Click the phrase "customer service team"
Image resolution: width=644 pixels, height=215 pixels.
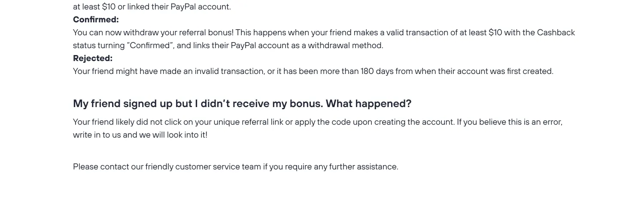(x=218, y=167)
